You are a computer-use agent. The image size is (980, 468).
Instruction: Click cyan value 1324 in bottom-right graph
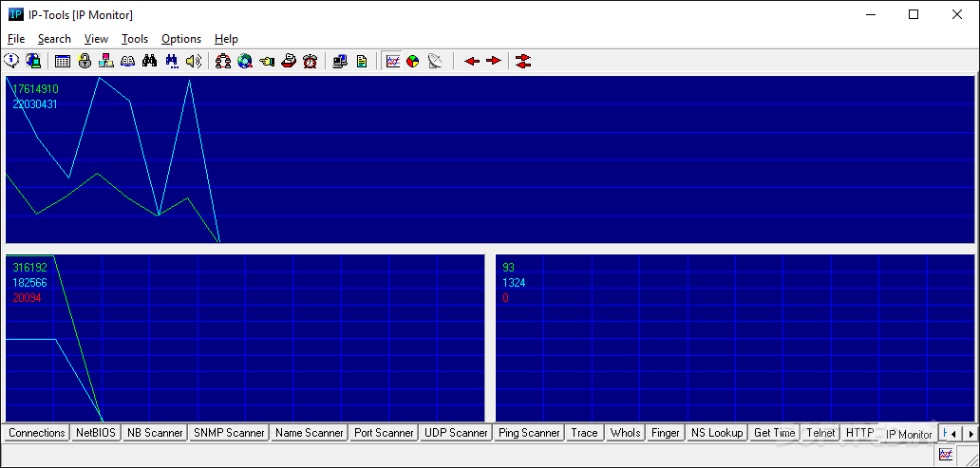[514, 283]
